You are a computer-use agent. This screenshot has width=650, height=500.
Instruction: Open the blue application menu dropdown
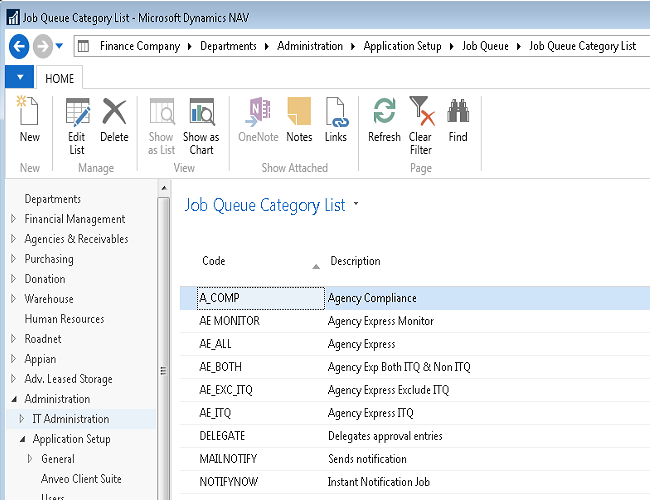19,77
